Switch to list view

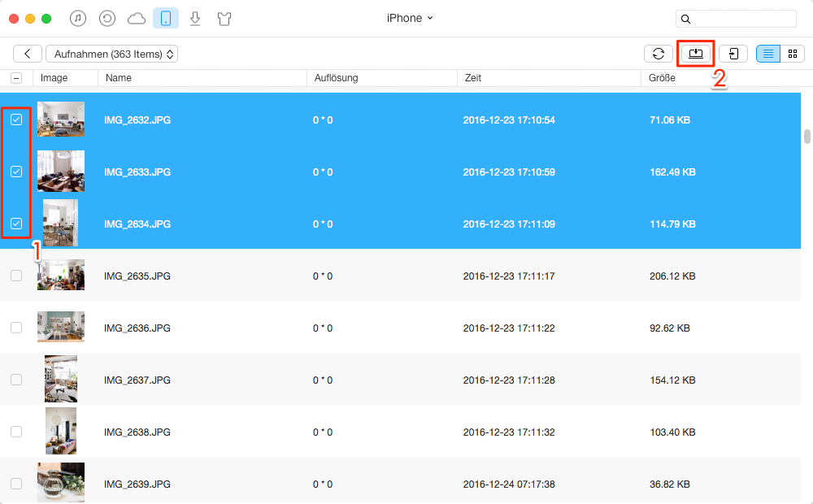tap(768, 54)
